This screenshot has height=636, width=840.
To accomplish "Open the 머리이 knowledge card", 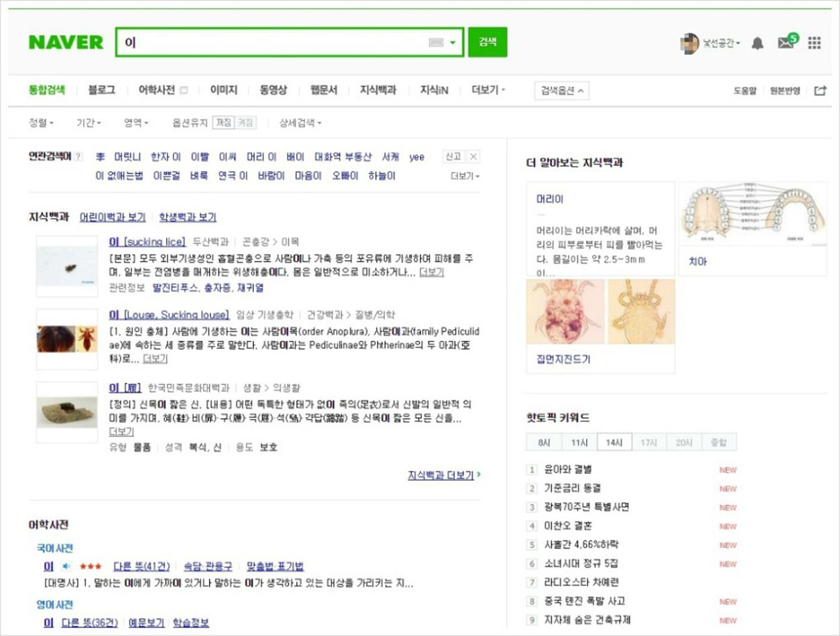I will pyautogui.click(x=601, y=229).
